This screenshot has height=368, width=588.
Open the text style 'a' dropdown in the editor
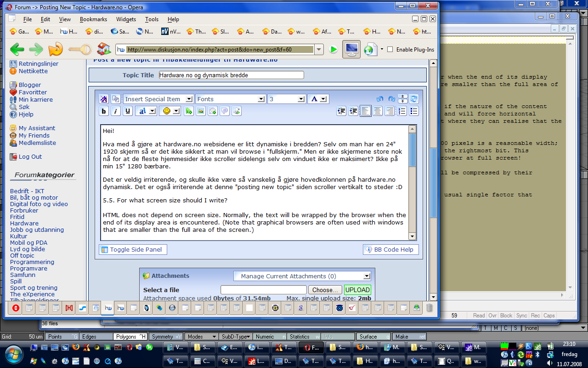point(146,111)
